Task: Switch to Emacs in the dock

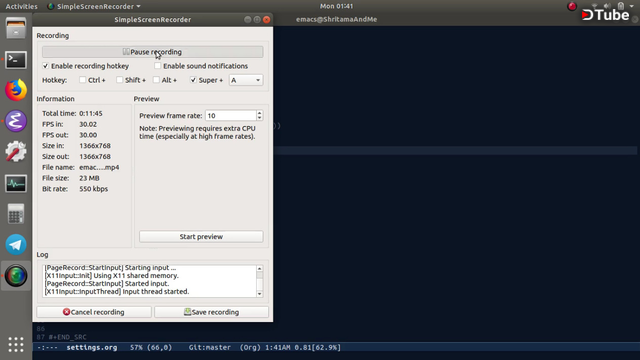Action: pos(16,121)
